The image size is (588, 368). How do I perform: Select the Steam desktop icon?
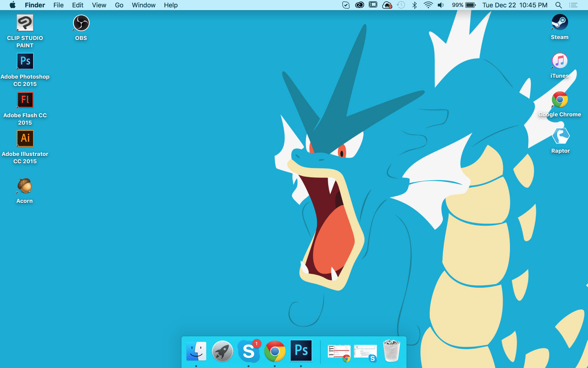[x=560, y=22]
